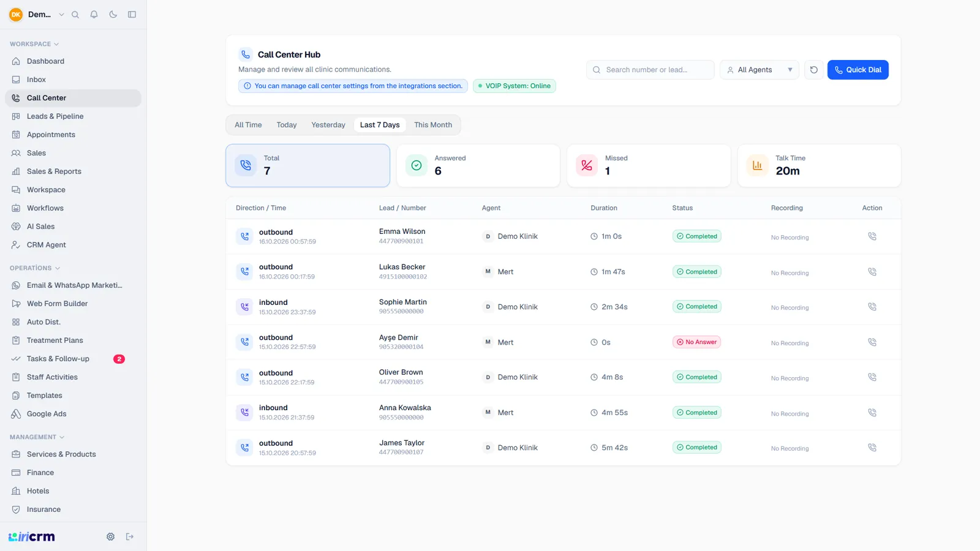This screenshot has height=551, width=980.
Task: Switch to the This Month tab
Action: pyautogui.click(x=433, y=125)
